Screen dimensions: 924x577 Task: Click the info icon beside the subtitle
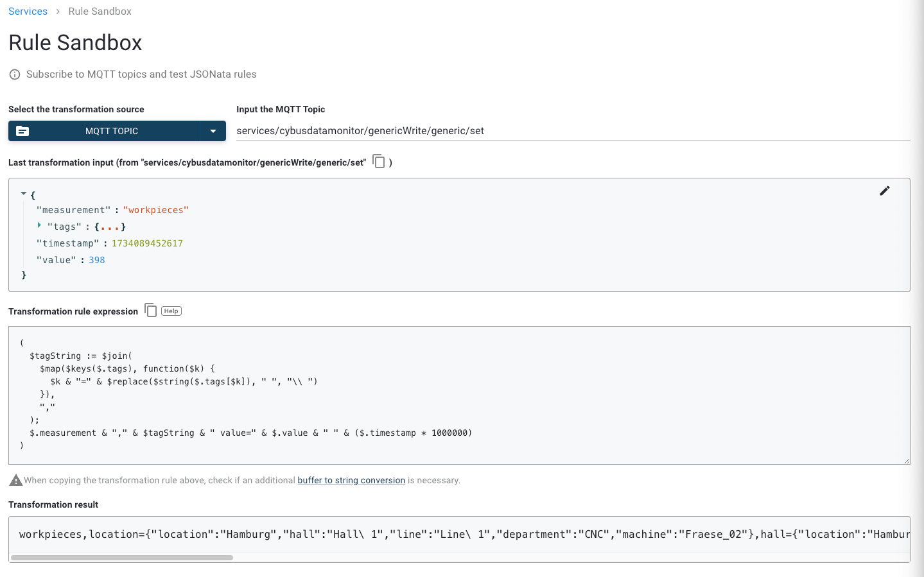pos(15,74)
